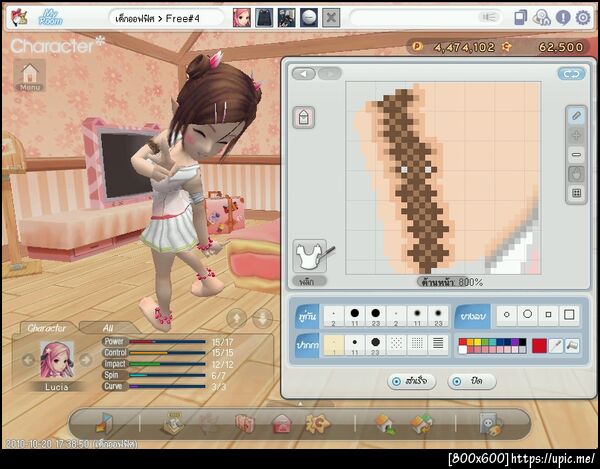Select small square eraser shape
Viewport: 600px width, 469px height.
click(x=548, y=315)
